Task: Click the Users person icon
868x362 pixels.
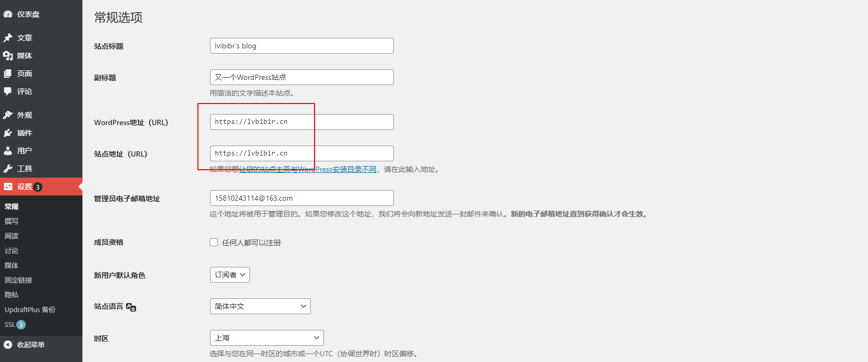Action: pyautogui.click(x=8, y=151)
